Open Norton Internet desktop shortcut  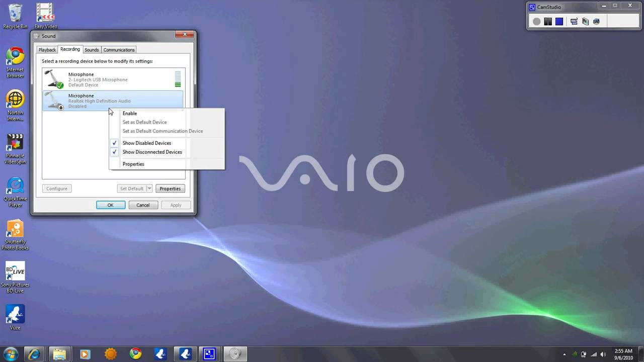(15, 106)
